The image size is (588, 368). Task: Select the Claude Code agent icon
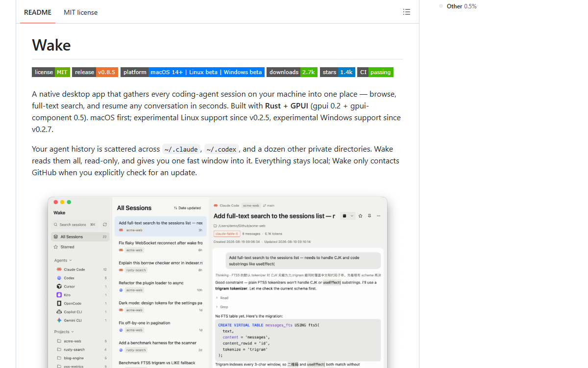pyautogui.click(x=59, y=269)
